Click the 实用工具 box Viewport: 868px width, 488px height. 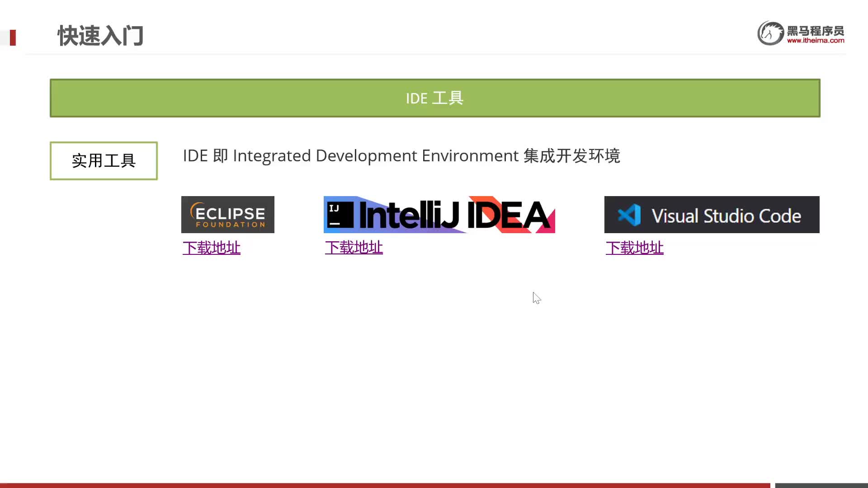pos(104,161)
